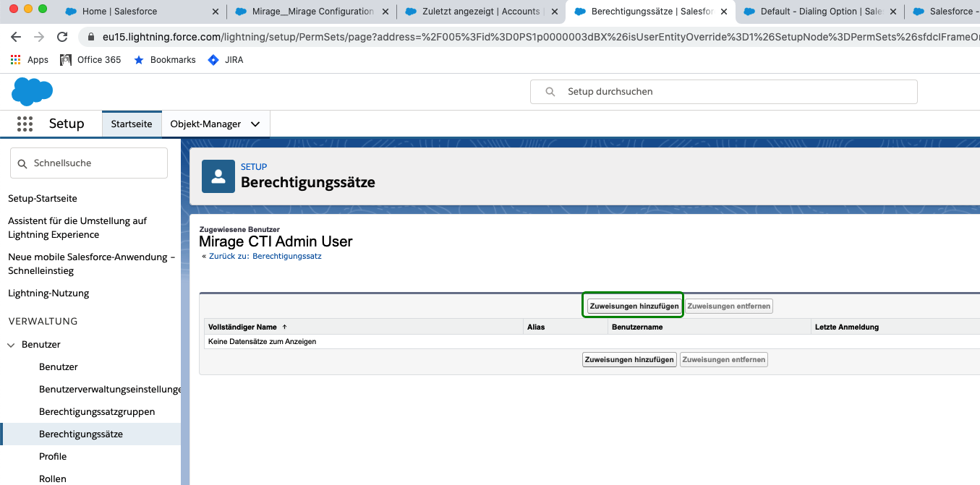
Task: Click the Mirage CTI Admin User heading
Action: [x=276, y=241]
